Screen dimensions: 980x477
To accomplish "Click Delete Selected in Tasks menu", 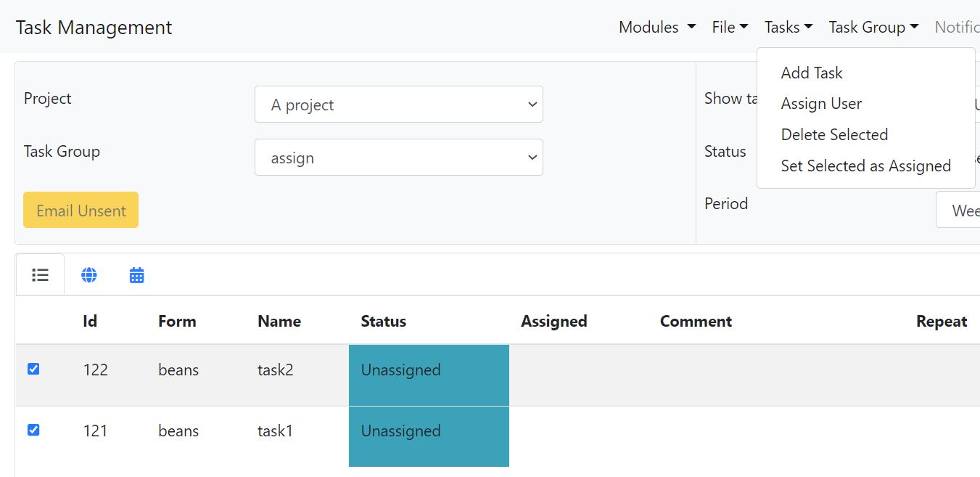I will pyautogui.click(x=834, y=135).
